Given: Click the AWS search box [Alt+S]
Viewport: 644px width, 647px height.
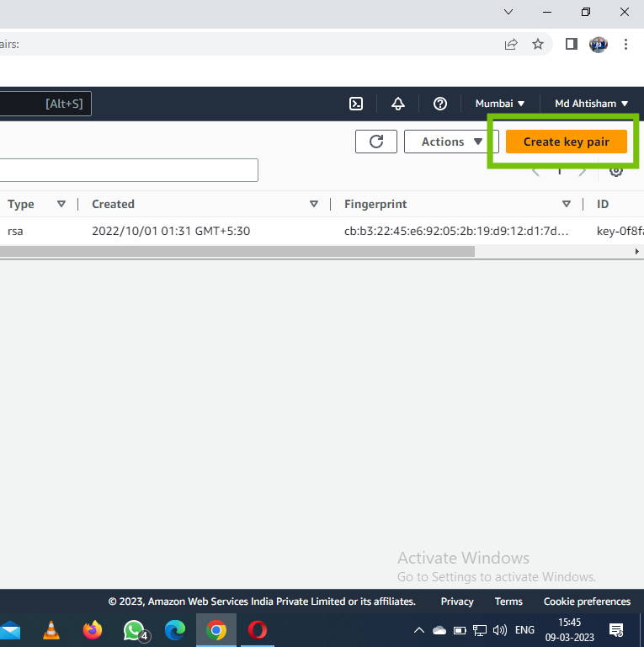Looking at the screenshot, I should pos(45,104).
